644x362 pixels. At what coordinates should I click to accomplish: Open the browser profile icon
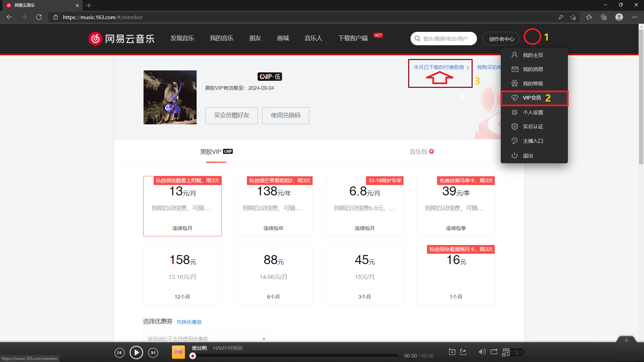tap(619, 17)
